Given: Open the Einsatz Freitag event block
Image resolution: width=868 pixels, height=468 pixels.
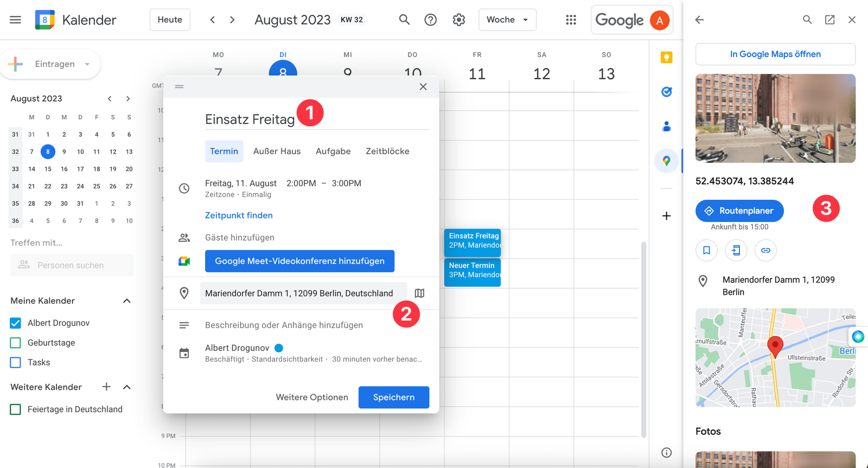Looking at the screenshot, I should click(473, 243).
